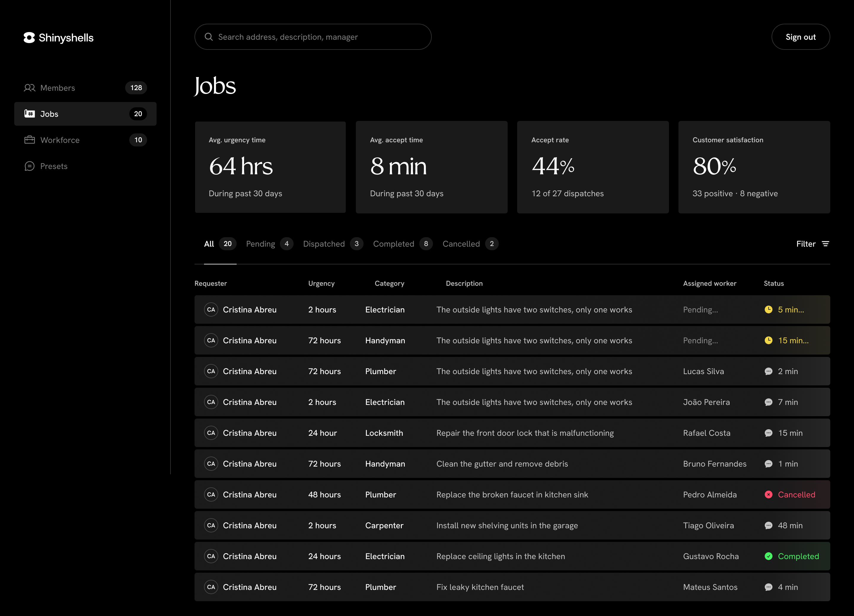This screenshot has width=854, height=616.
Task: Click the Members count badge 128
Action: pos(136,88)
